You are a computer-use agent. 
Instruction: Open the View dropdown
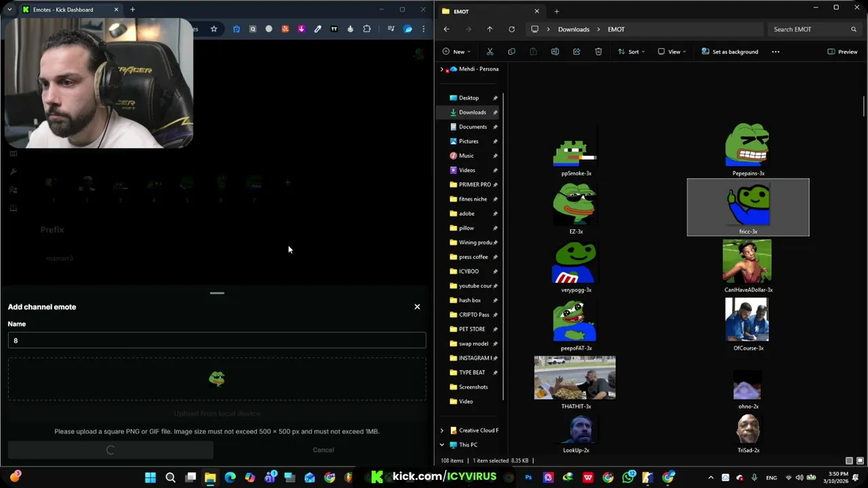point(672,52)
